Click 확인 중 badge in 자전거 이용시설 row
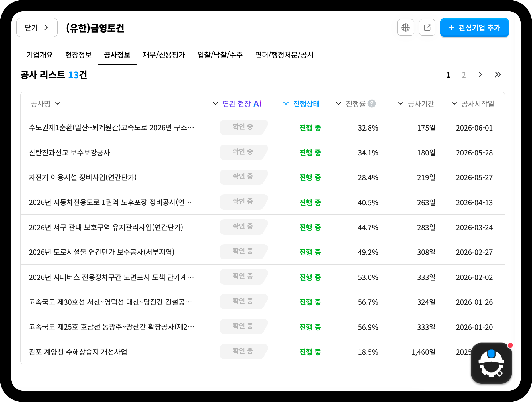The height and width of the screenshot is (402, 532). coord(244,177)
